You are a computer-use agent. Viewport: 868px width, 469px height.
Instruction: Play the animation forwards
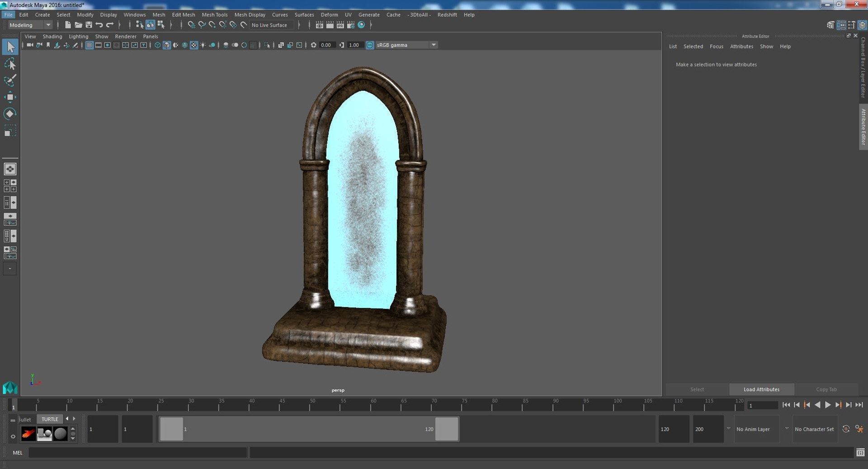(828, 405)
